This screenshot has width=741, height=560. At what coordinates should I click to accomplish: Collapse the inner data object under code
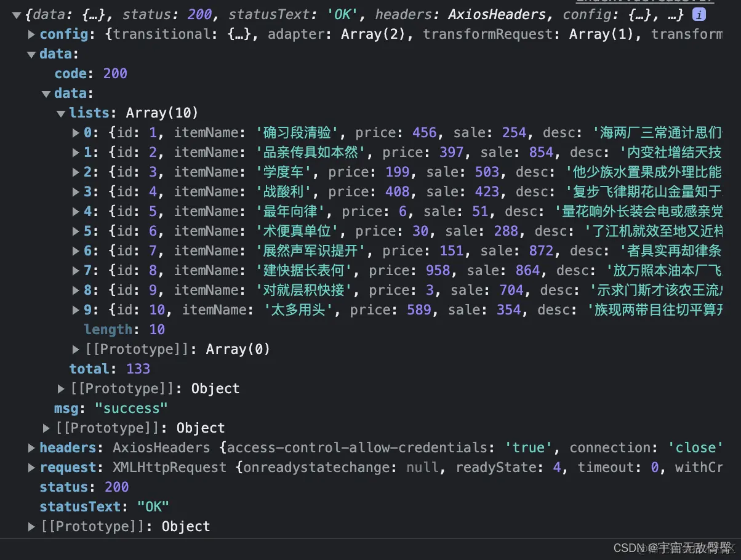(x=46, y=94)
